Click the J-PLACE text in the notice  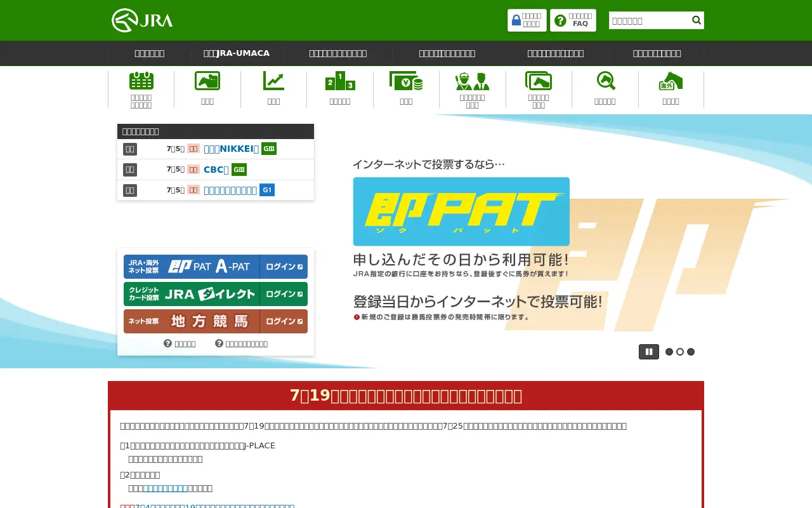click(x=259, y=445)
